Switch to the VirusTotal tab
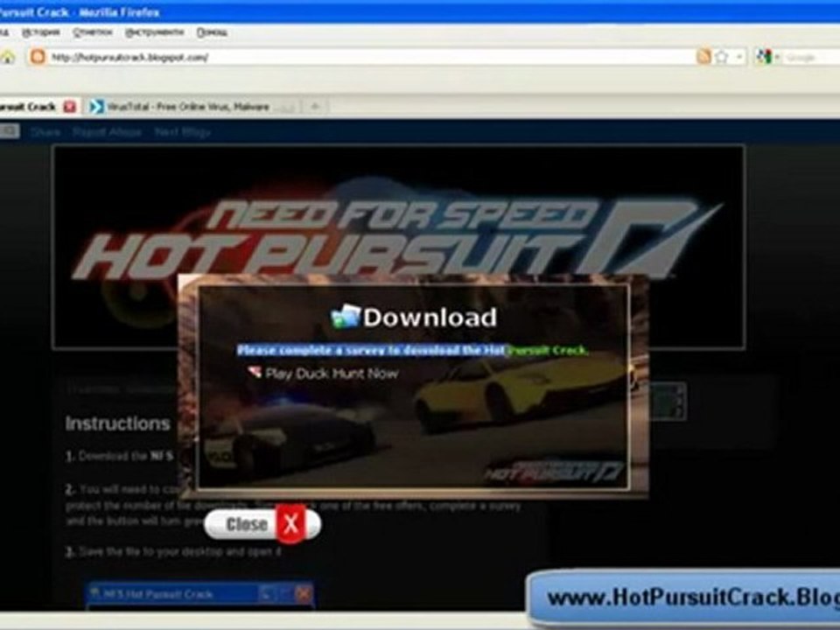Image resolution: width=840 pixels, height=630 pixels. click(192, 107)
